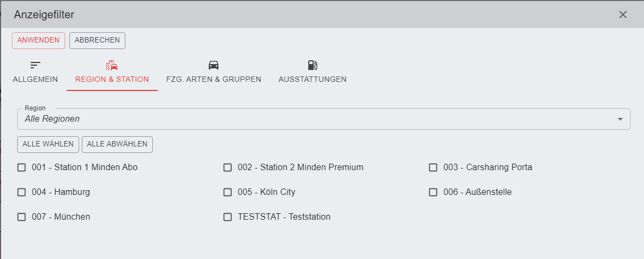Click the Abbrechen button
The image size is (644, 259).
click(x=97, y=40)
